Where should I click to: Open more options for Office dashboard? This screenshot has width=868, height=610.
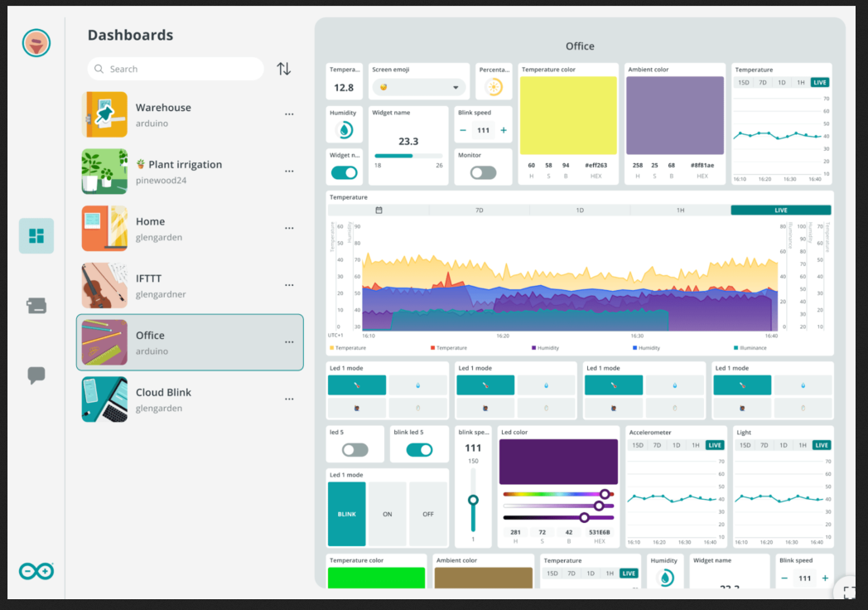pos(289,342)
